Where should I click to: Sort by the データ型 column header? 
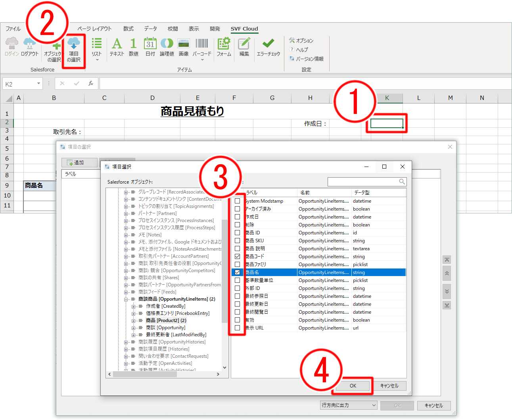pos(379,192)
